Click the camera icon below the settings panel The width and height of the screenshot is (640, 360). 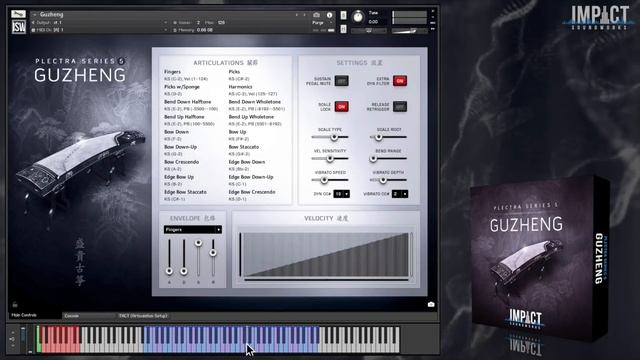[431, 304]
